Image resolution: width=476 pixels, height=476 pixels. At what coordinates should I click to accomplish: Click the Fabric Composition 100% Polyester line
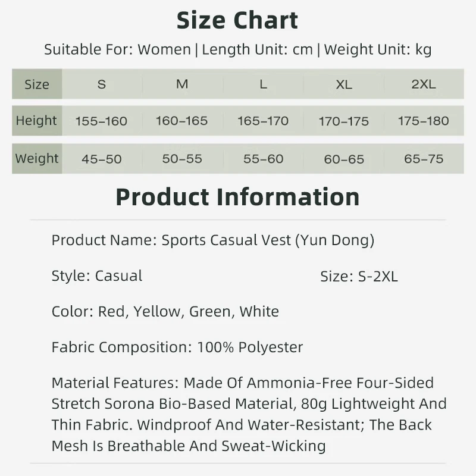[x=177, y=347]
